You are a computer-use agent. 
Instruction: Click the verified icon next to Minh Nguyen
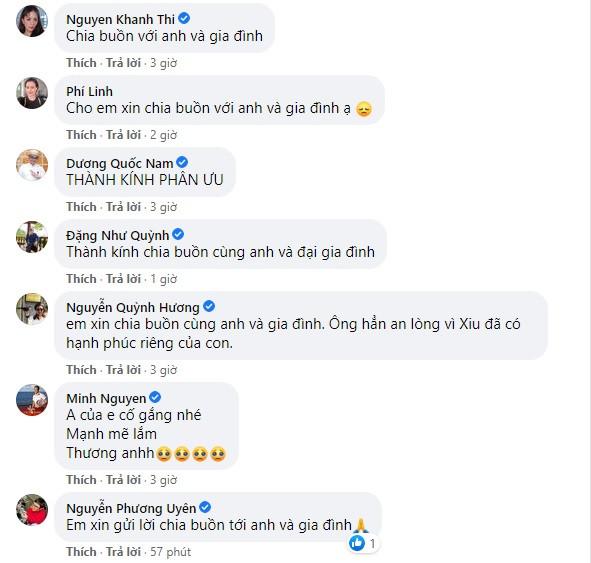(155, 397)
